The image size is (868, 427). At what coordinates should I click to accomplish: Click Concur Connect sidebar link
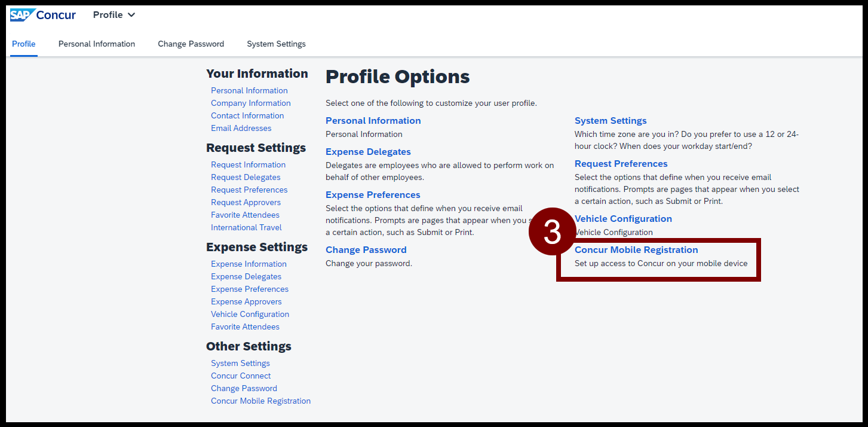(x=241, y=376)
